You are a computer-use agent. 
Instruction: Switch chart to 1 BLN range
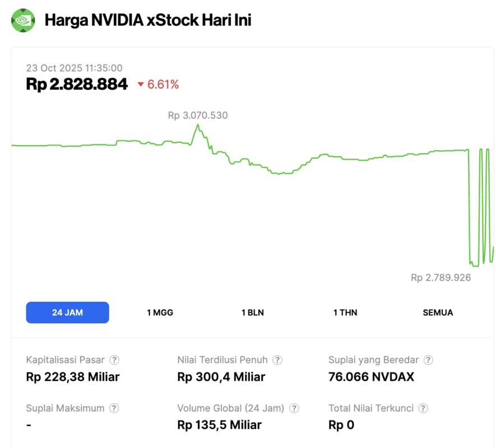(252, 312)
